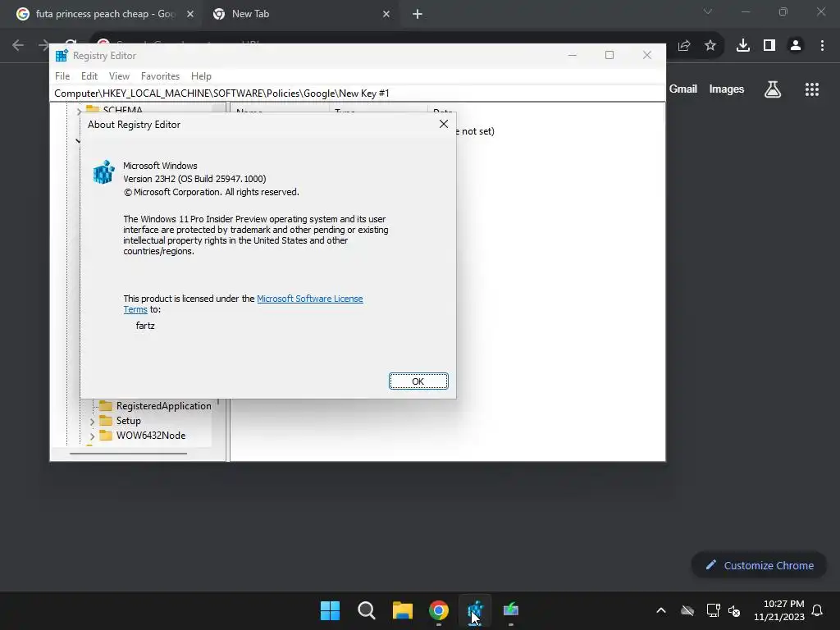
Task: Open Chrome's downloads icon
Action: coord(743,46)
